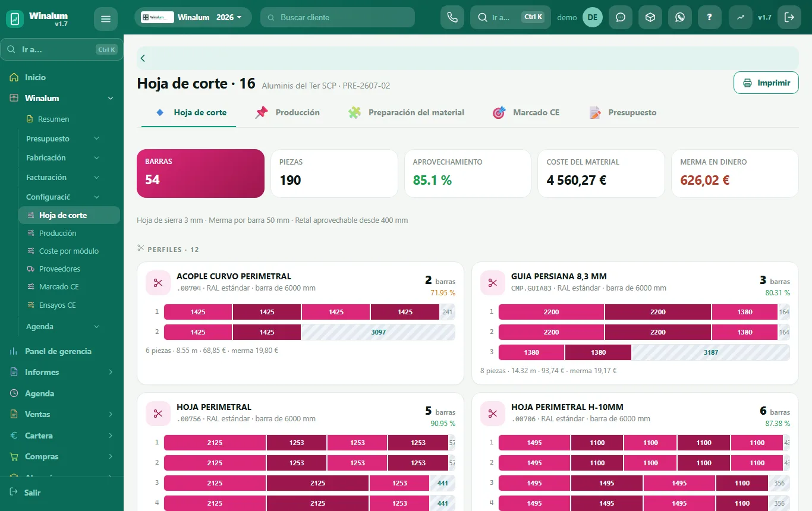Open the WhatsApp icon

(x=680, y=17)
